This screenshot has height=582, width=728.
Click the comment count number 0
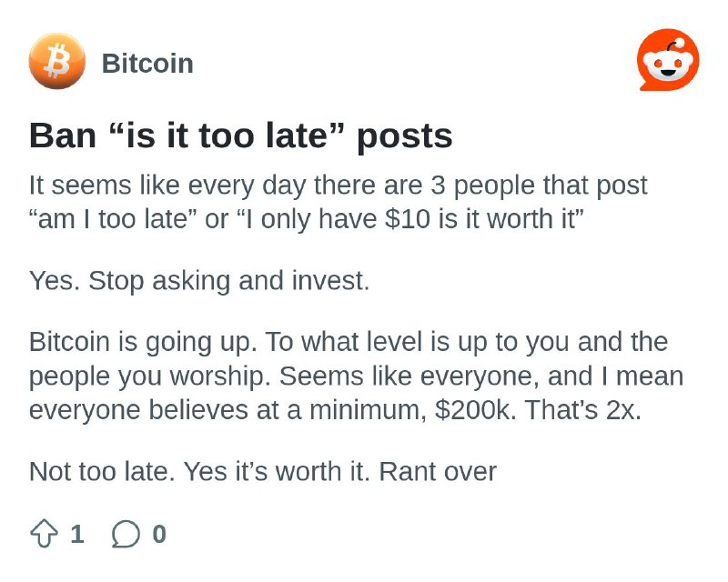(159, 534)
